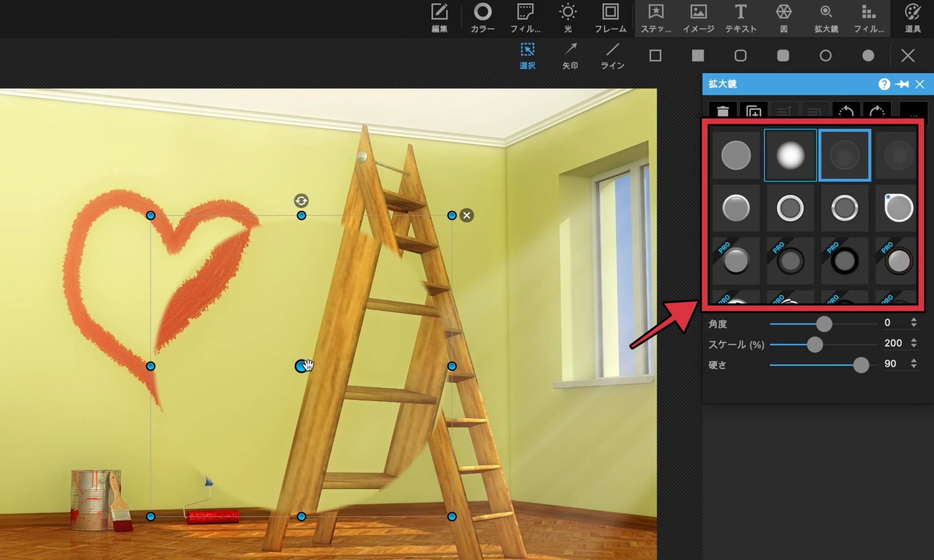This screenshot has height=560, width=934.
Task: Click the trash icon in the 拡大鏡 panel
Action: coord(722,111)
